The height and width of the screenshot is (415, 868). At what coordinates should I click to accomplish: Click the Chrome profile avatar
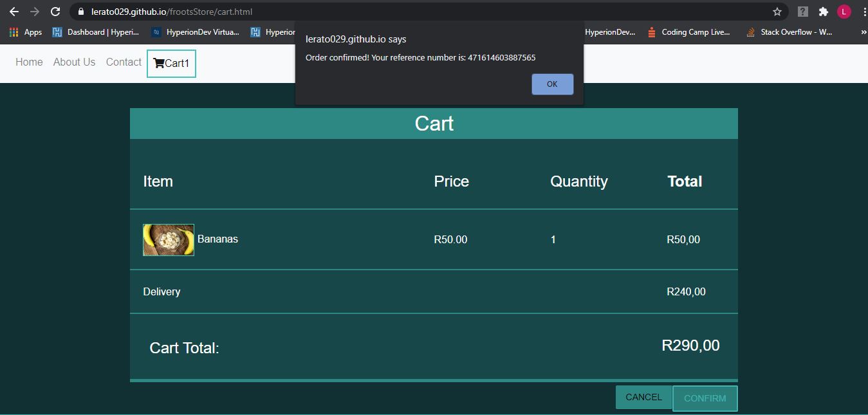click(x=845, y=11)
